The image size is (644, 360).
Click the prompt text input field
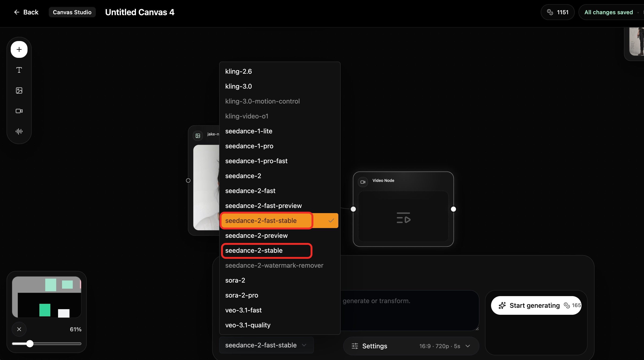coord(409,311)
